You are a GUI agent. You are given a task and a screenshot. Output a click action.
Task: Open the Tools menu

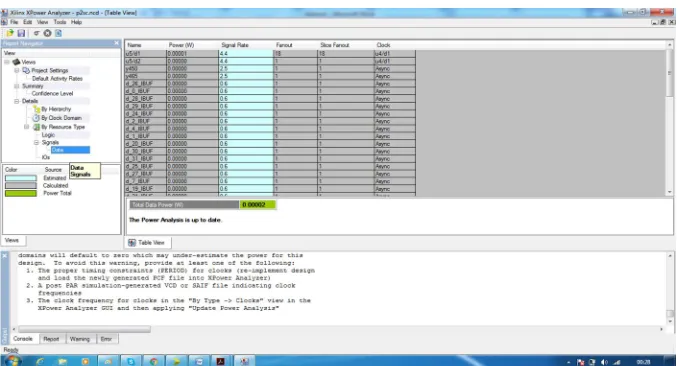tap(60, 22)
